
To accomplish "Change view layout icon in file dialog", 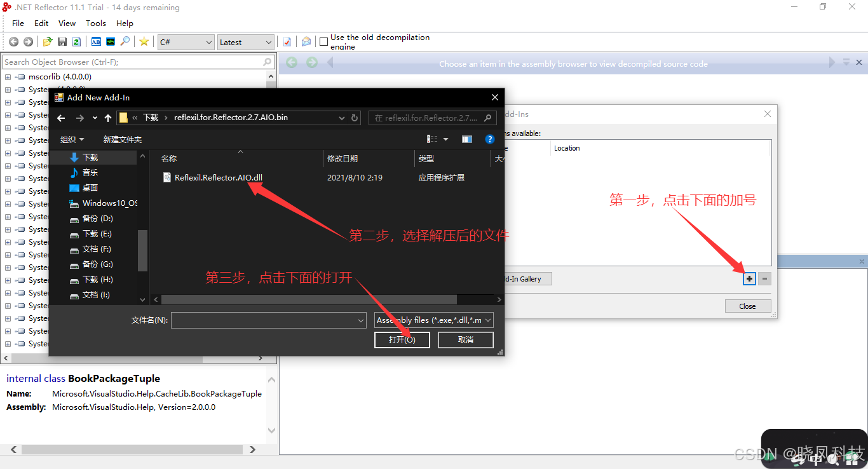I will 433,139.
